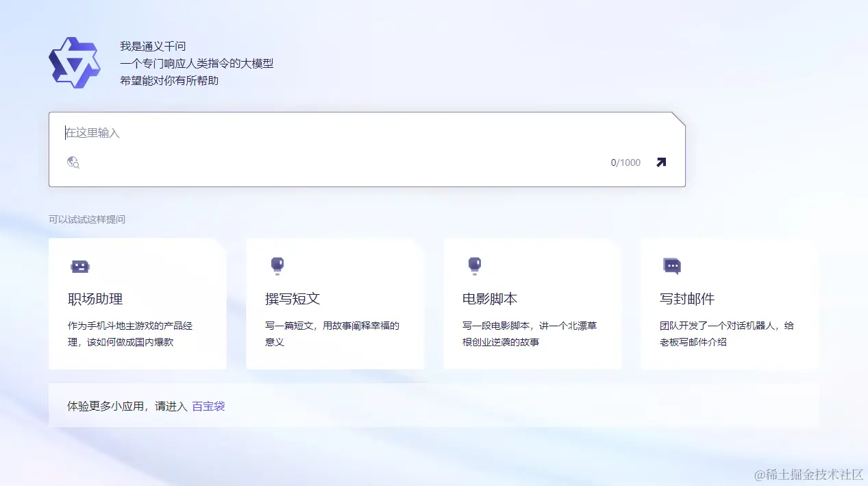Click the robot icon on 职场助理 card
This screenshot has height=486, width=868.
[79, 266]
